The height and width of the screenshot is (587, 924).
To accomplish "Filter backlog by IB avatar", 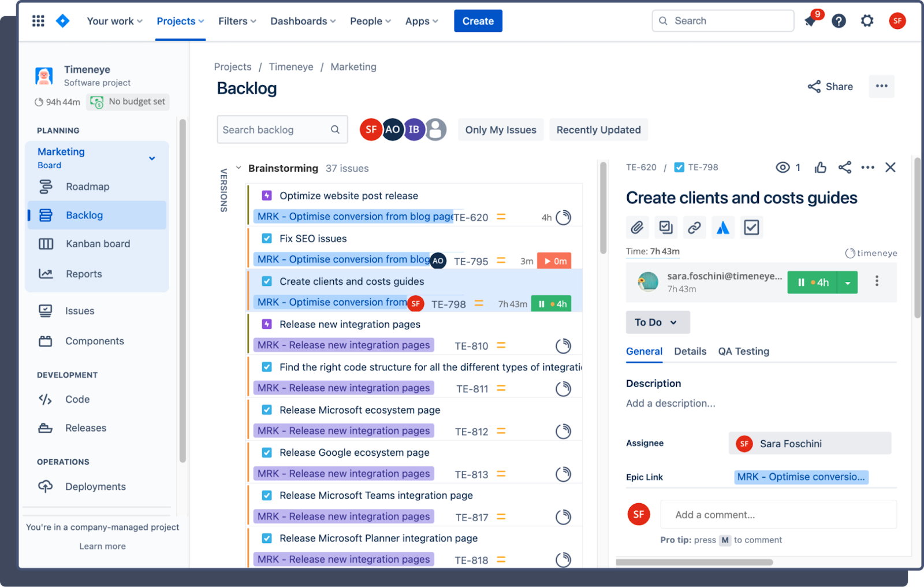I will tap(414, 129).
